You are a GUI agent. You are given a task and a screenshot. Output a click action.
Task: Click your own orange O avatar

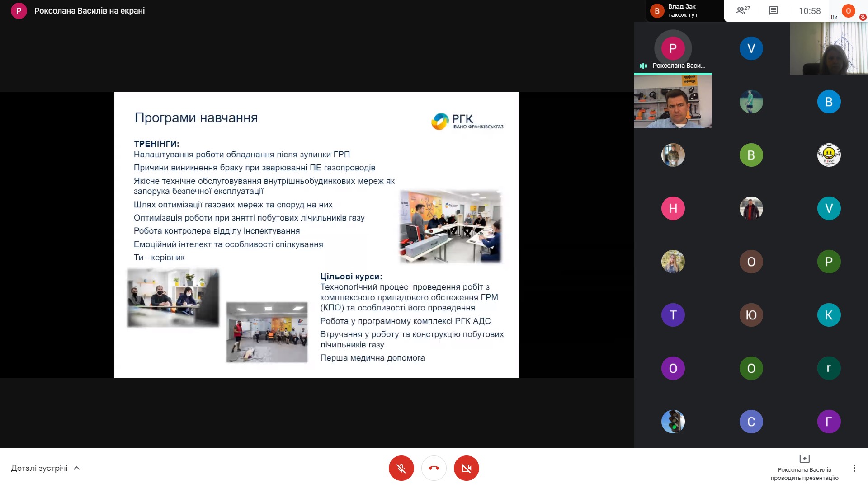pos(848,11)
